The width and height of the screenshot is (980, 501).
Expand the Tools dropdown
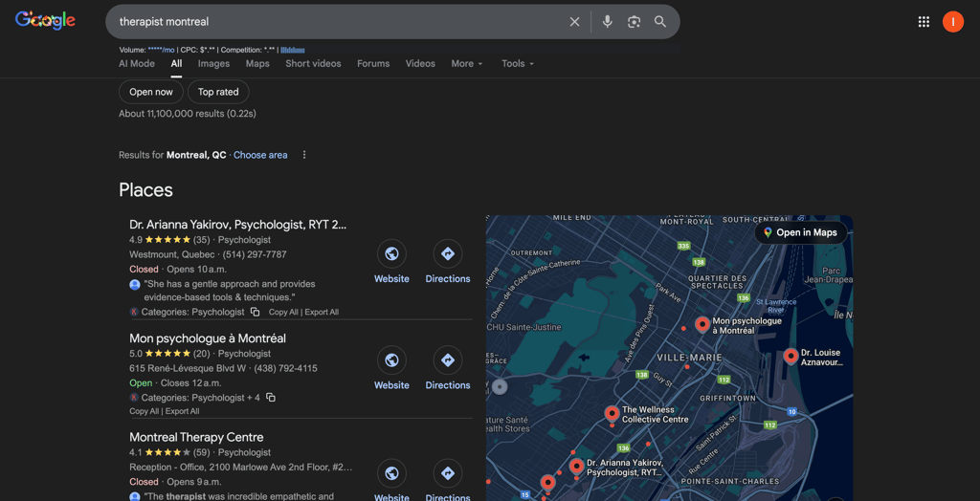(518, 64)
